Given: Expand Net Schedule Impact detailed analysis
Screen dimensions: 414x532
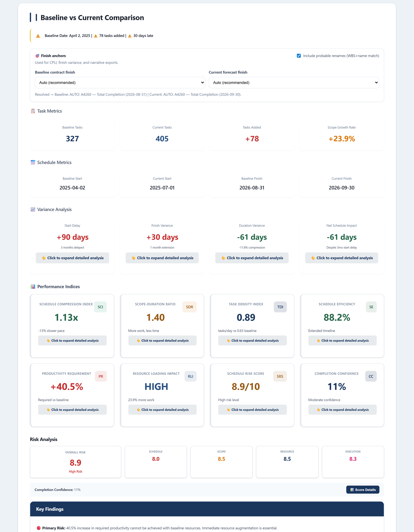Looking at the screenshot, I should coord(342,258).
